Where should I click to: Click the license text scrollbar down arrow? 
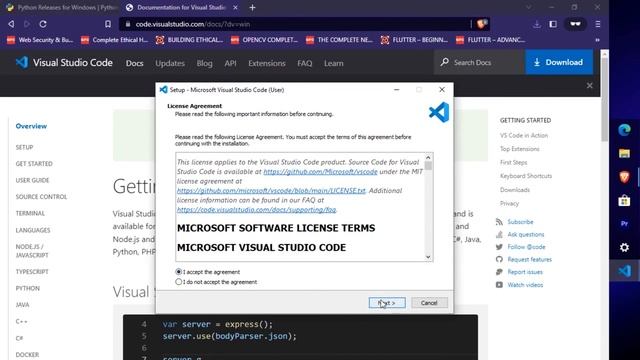pyautogui.click(x=428, y=257)
